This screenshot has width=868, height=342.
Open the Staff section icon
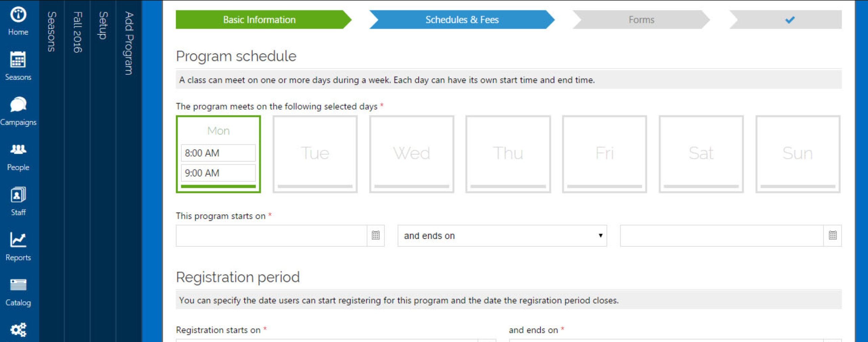pyautogui.click(x=18, y=195)
